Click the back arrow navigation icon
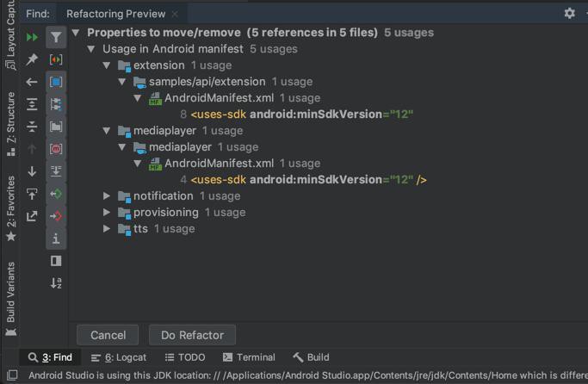This screenshot has width=588, height=384. pos(32,82)
